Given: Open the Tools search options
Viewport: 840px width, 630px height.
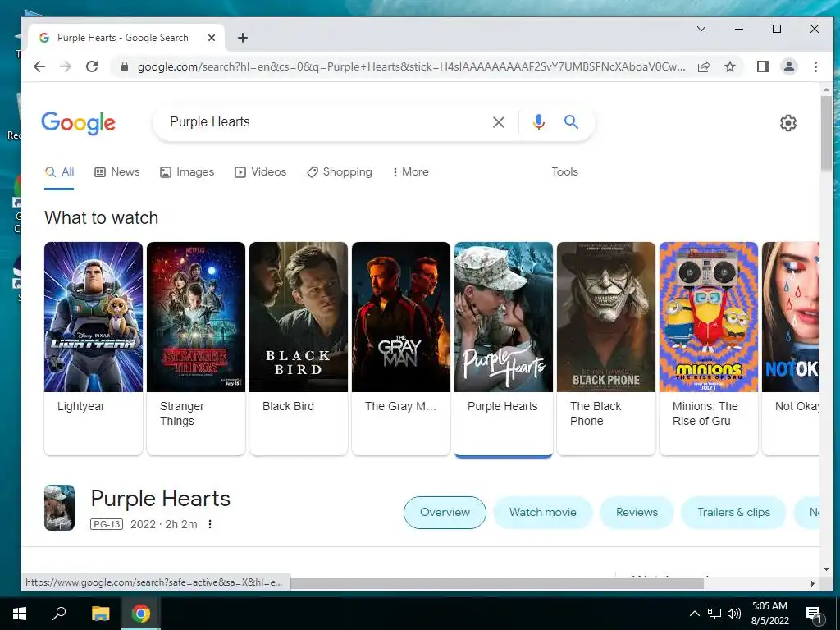Looking at the screenshot, I should click(x=564, y=172).
